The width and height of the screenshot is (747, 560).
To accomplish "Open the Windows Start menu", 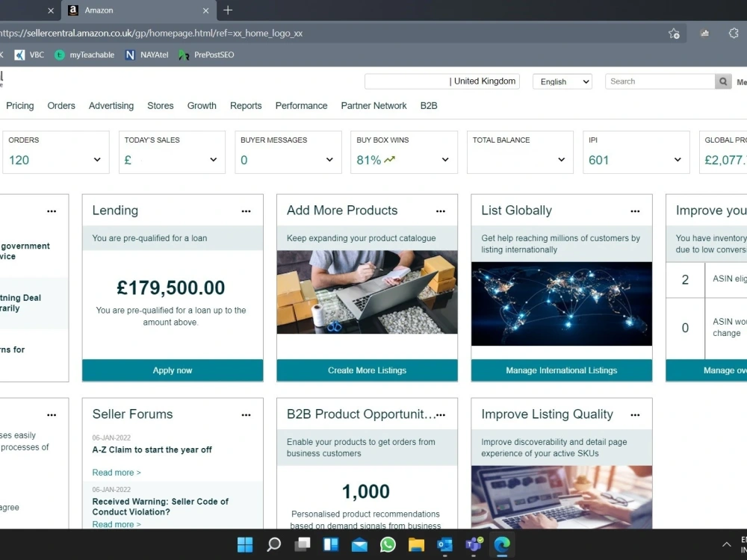I will coord(245,544).
